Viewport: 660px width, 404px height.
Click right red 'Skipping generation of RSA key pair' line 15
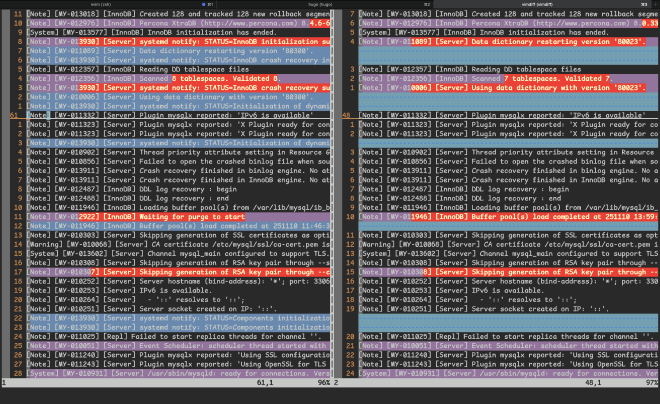(x=509, y=272)
